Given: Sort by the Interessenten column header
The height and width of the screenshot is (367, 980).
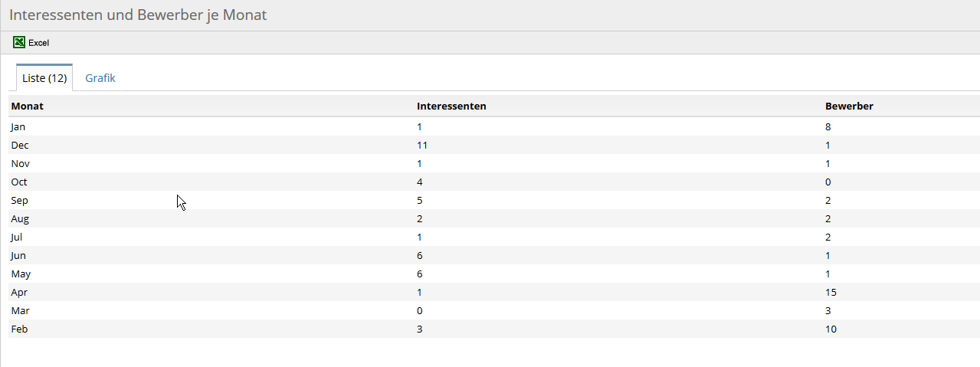Looking at the screenshot, I should coord(451,106).
